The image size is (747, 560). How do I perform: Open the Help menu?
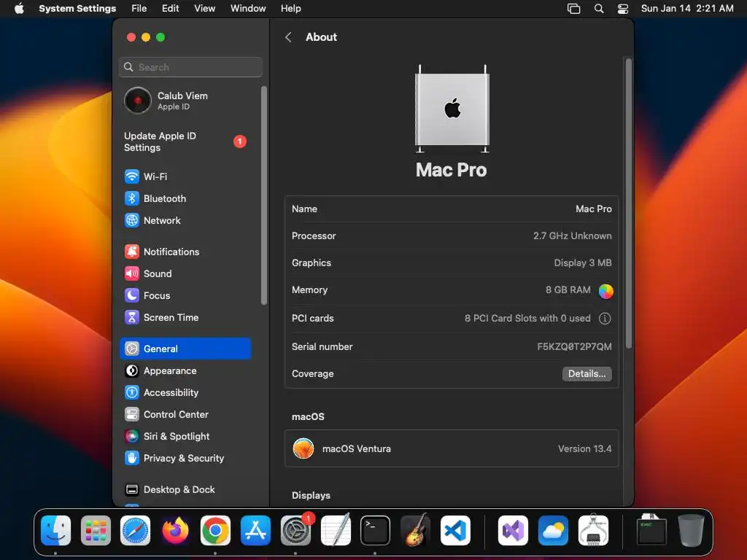click(290, 9)
